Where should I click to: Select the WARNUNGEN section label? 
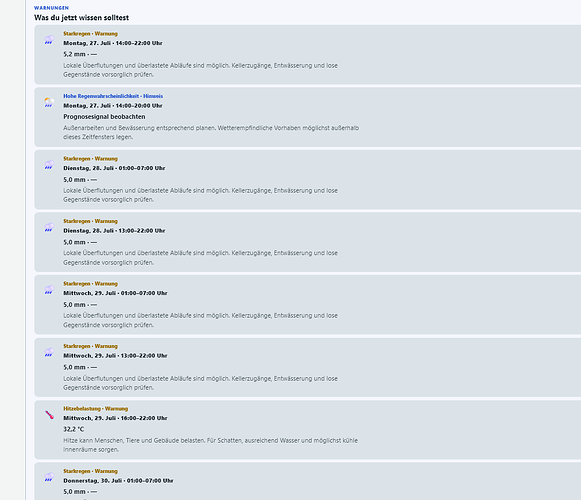[x=51, y=8]
